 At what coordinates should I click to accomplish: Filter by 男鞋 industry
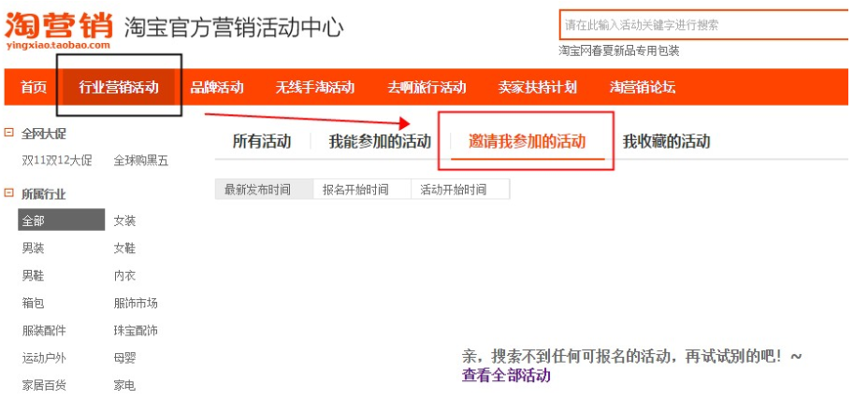pos(33,276)
